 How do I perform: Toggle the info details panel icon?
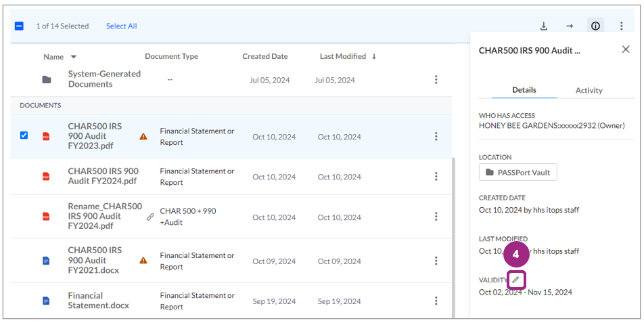(595, 26)
